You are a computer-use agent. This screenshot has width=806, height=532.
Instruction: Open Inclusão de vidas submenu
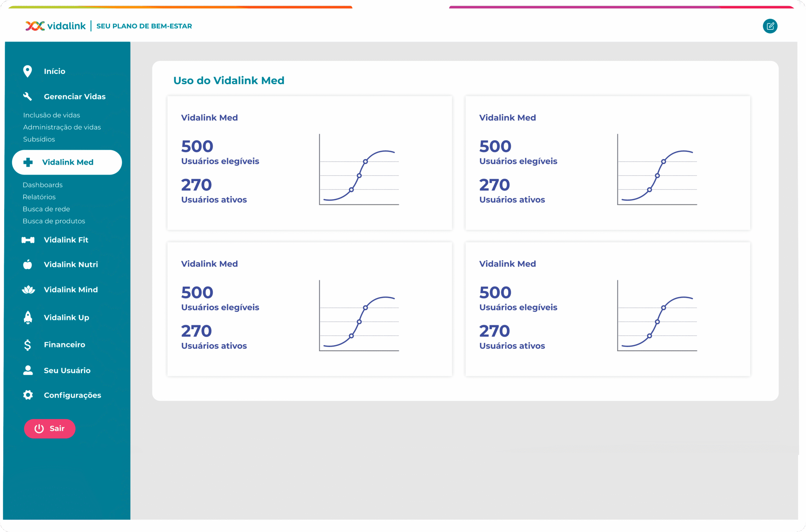(52, 115)
